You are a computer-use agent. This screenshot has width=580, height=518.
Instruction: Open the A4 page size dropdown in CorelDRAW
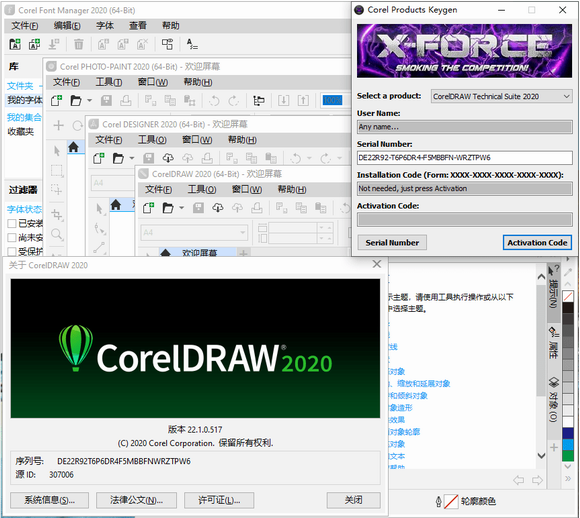[195, 232]
